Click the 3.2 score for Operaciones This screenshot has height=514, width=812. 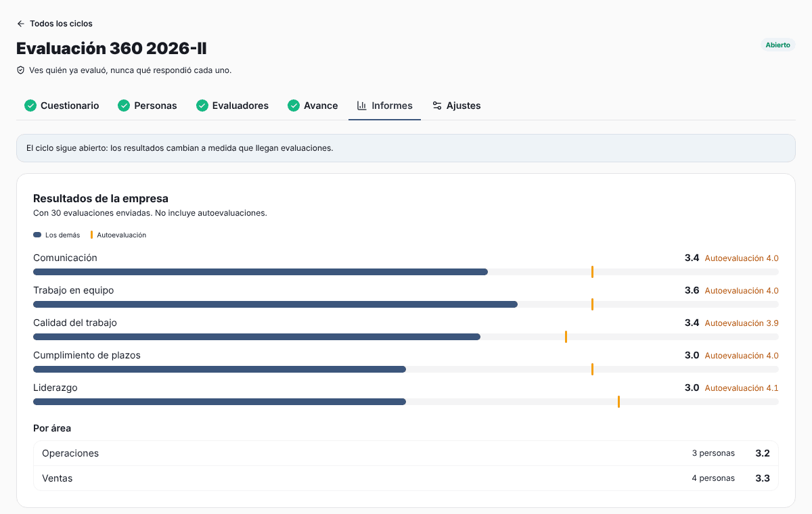coord(763,453)
